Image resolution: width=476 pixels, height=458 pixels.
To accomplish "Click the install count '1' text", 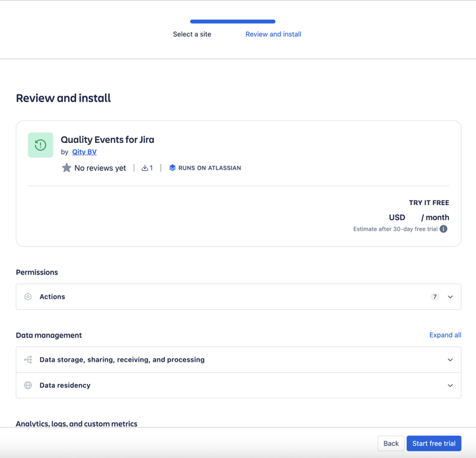I will coord(151,168).
